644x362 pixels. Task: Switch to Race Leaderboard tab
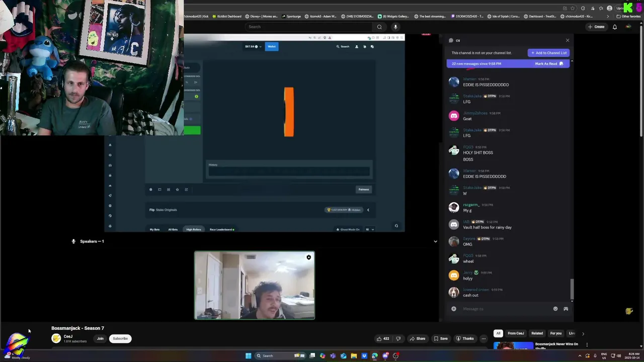pyautogui.click(x=221, y=229)
